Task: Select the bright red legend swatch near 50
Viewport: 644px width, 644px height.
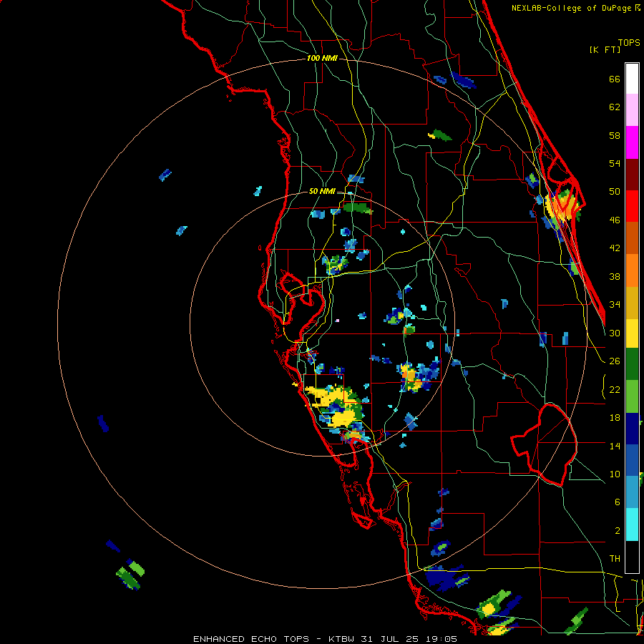Action: tap(632, 206)
